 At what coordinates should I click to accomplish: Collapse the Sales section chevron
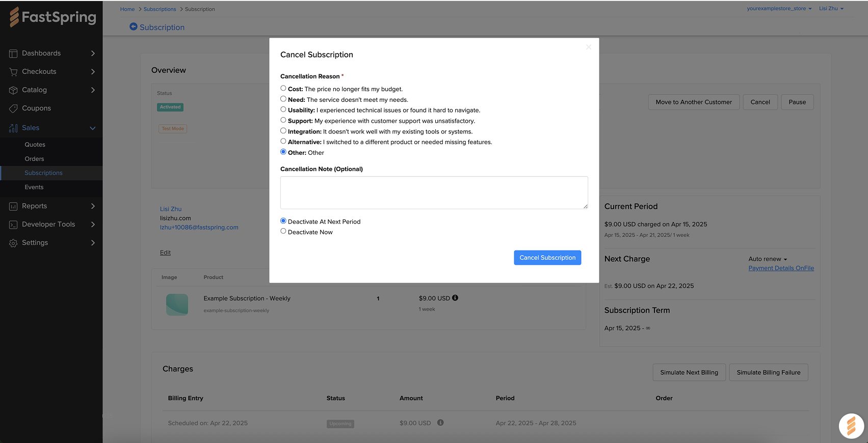(93, 128)
